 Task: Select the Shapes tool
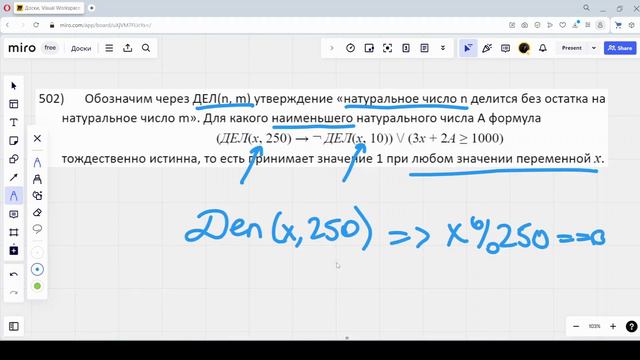tap(13, 159)
